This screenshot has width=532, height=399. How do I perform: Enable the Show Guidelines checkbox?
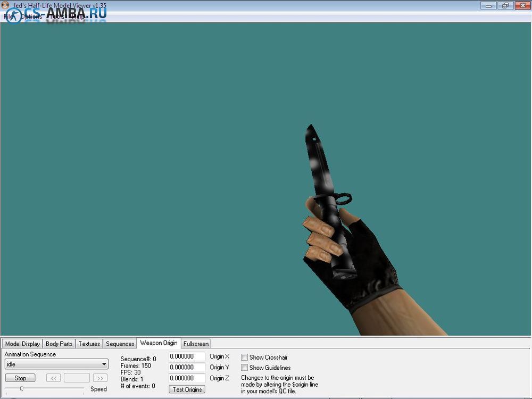244,368
